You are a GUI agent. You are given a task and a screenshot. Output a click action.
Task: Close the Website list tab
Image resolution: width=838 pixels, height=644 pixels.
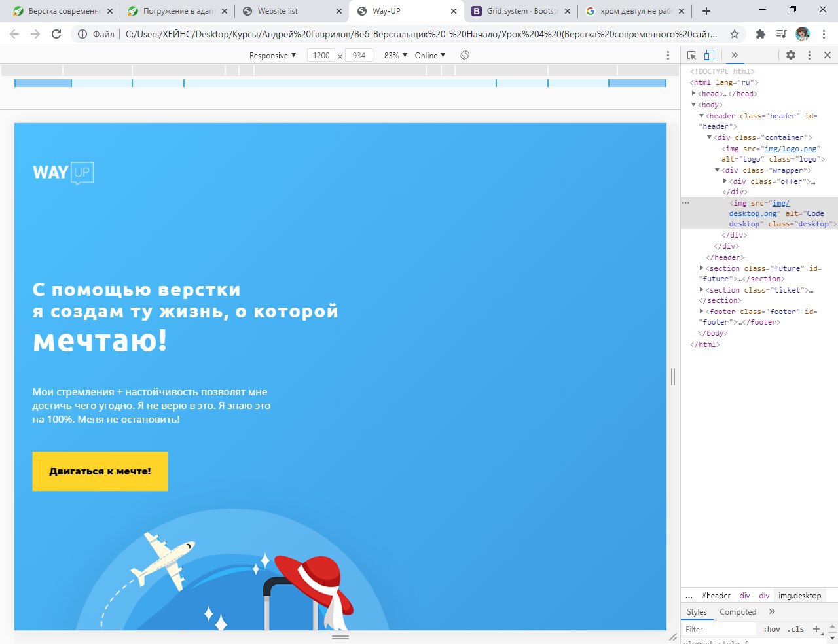339,11
